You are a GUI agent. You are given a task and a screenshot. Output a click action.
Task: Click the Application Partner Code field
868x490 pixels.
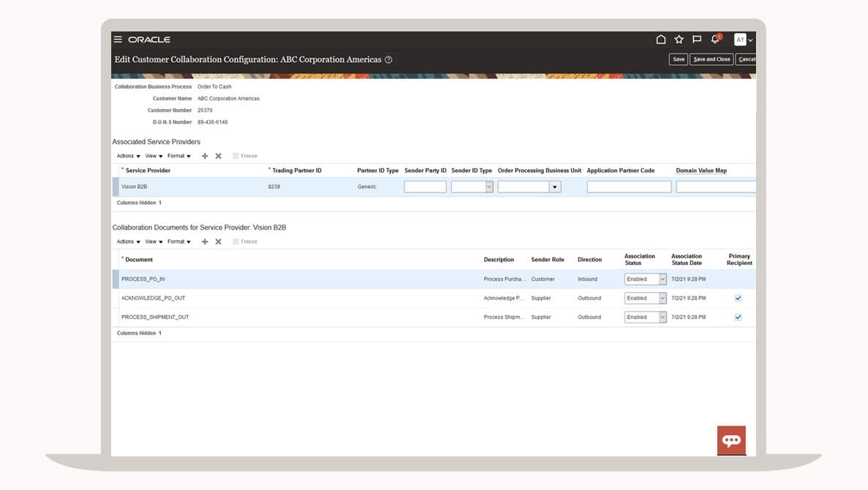(629, 187)
